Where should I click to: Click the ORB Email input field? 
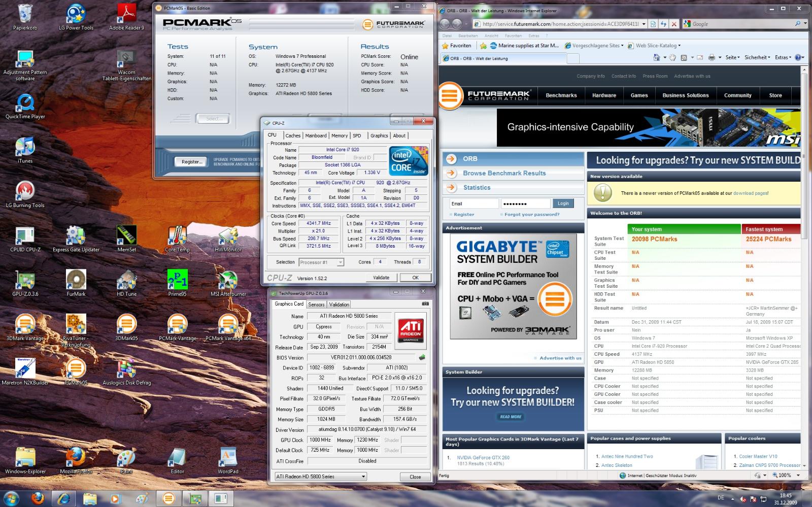pos(474,204)
